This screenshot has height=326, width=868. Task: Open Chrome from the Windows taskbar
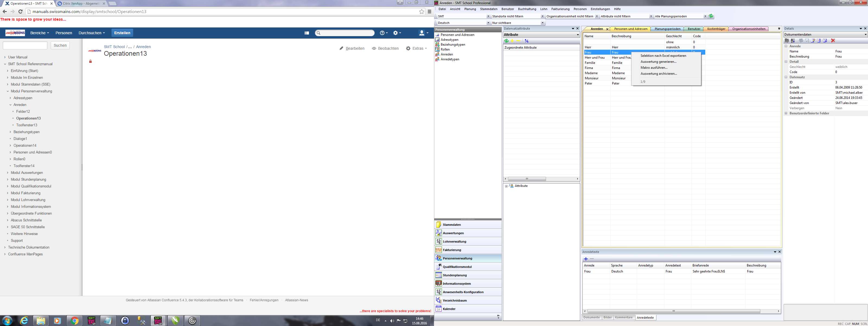(x=75, y=321)
